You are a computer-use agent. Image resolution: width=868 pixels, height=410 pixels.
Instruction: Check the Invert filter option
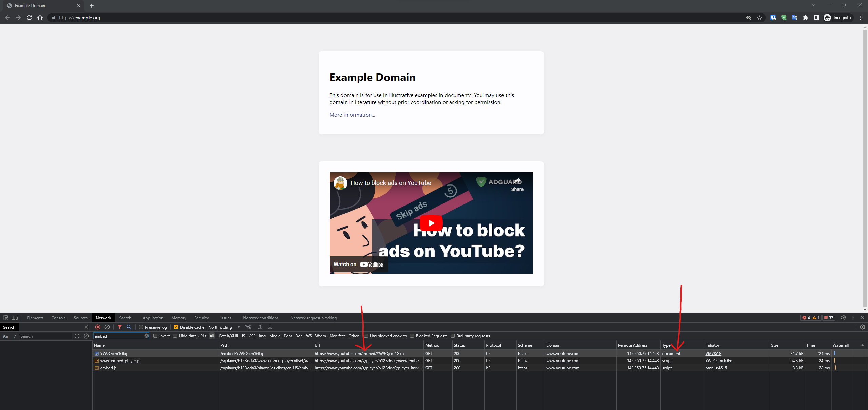(x=155, y=336)
